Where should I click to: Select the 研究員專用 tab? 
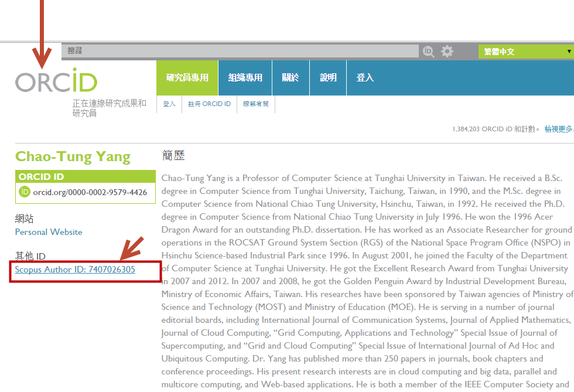click(x=187, y=78)
